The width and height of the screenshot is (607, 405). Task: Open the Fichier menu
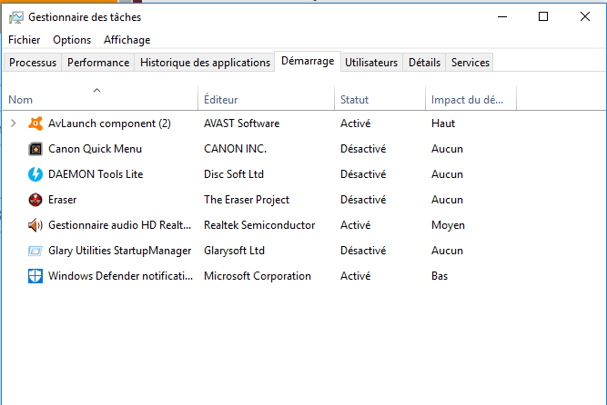[x=24, y=40]
